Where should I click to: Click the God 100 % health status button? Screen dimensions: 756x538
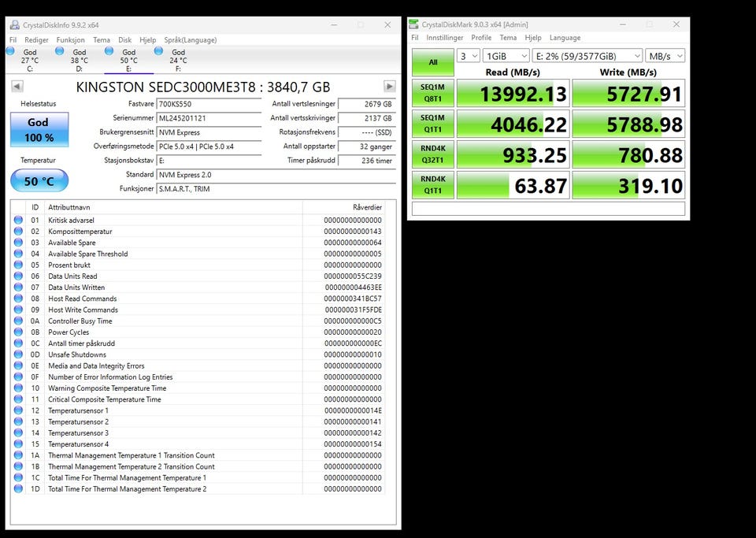(39, 130)
